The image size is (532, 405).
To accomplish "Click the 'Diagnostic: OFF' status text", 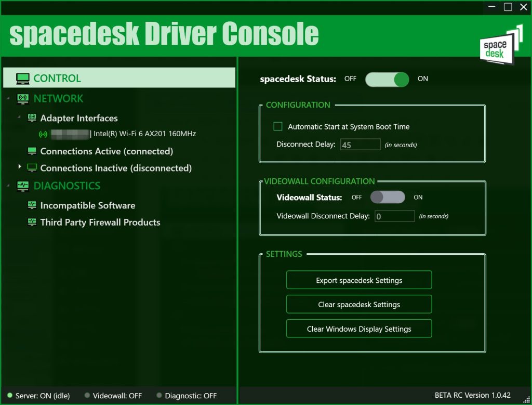I will tap(191, 396).
